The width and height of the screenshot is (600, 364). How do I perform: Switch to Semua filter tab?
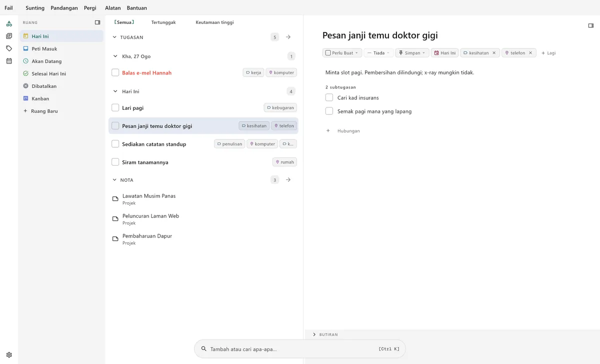(124, 22)
